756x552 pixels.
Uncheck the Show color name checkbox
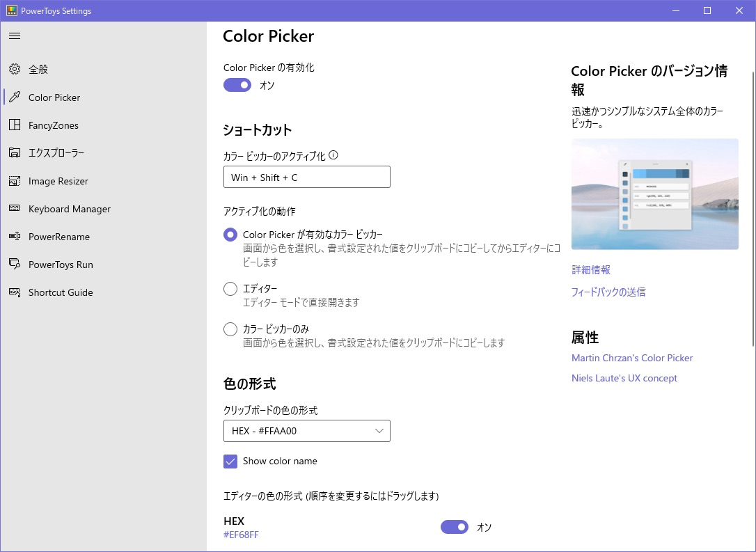pyautogui.click(x=230, y=462)
